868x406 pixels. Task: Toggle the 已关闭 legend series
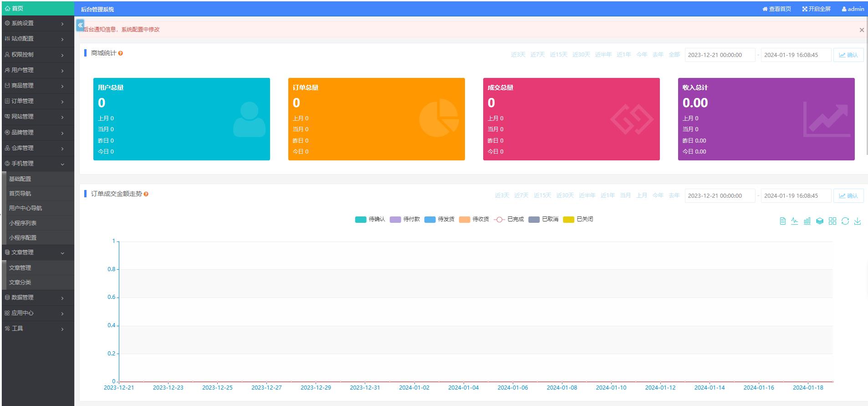point(578,219)
